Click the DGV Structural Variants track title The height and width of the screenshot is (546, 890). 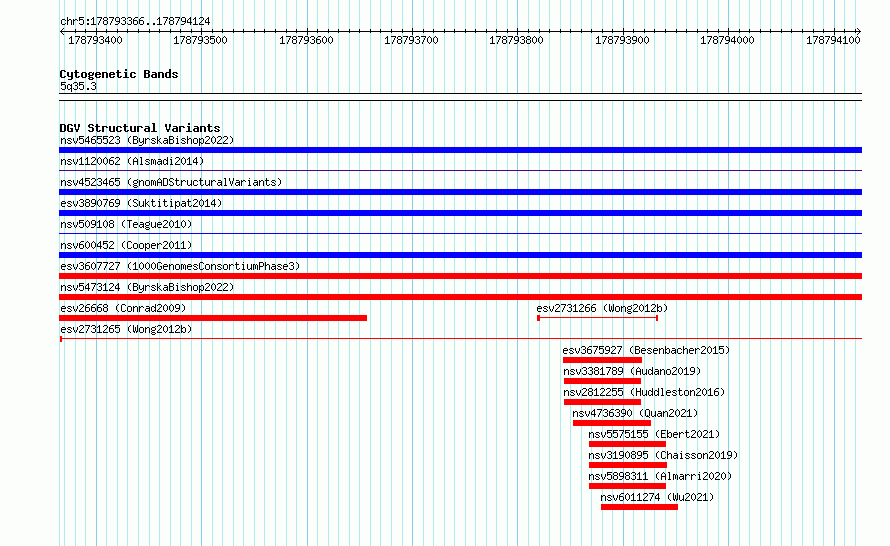(140, 128)
